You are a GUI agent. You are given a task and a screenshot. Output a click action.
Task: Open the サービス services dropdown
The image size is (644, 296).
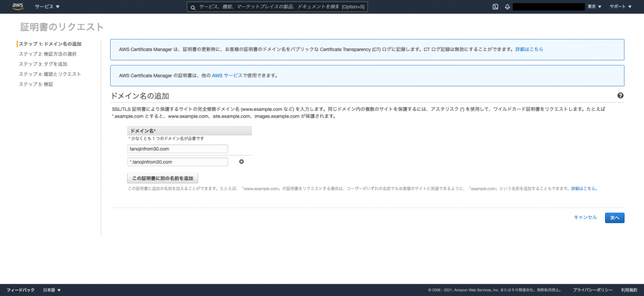click(x=47, y=6)
